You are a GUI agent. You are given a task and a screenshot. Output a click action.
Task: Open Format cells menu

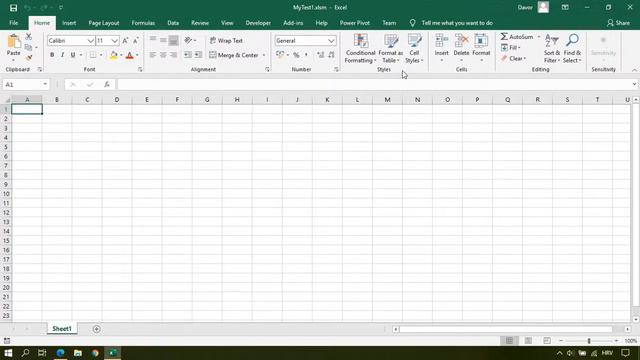[481, 49]
